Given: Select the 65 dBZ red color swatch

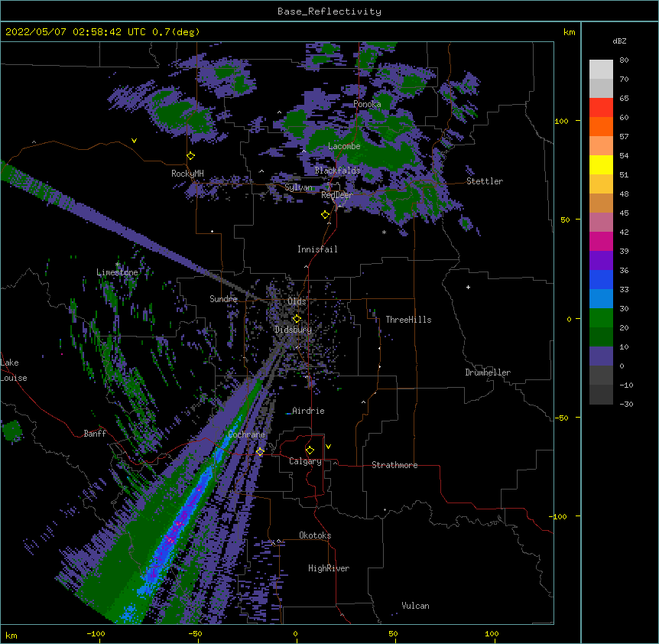Looking at the screenshot, I should point(601,108).
